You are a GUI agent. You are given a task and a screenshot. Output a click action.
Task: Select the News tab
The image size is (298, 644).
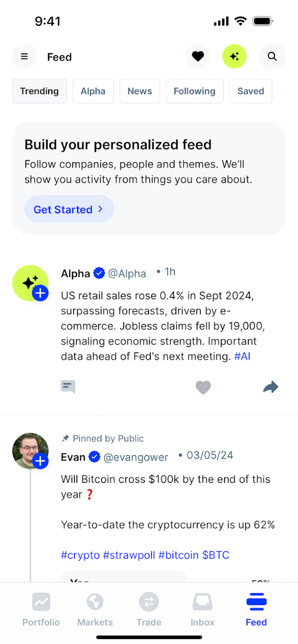click(x=140, y=91)
